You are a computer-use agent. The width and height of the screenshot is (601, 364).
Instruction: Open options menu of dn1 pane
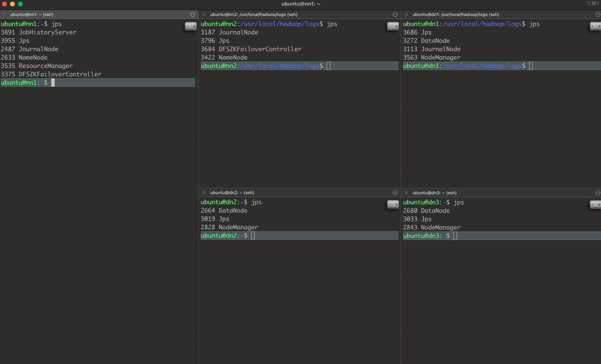(x=598, y=14)
